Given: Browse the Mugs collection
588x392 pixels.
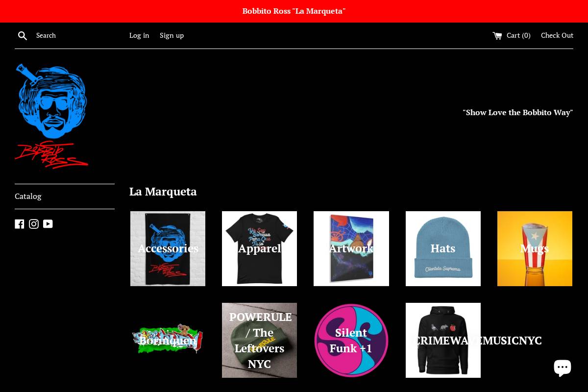Looking at the screenshot, I should click(x=535, y=248).
